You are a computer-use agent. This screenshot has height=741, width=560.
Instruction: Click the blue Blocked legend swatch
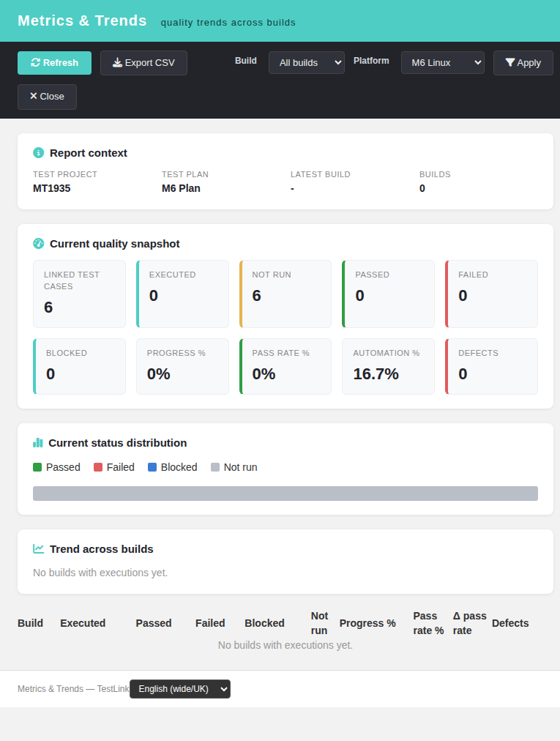click(x=152, y=467)
